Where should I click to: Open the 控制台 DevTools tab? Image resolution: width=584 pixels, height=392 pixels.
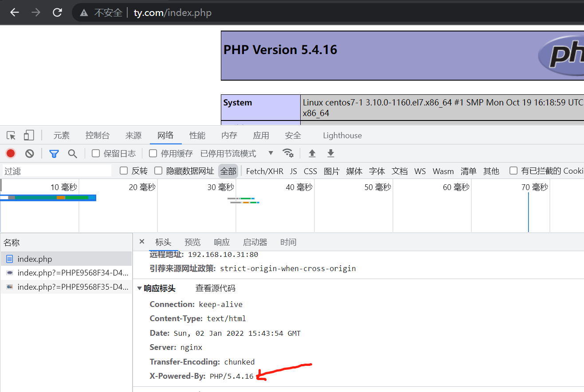(98, 136)
